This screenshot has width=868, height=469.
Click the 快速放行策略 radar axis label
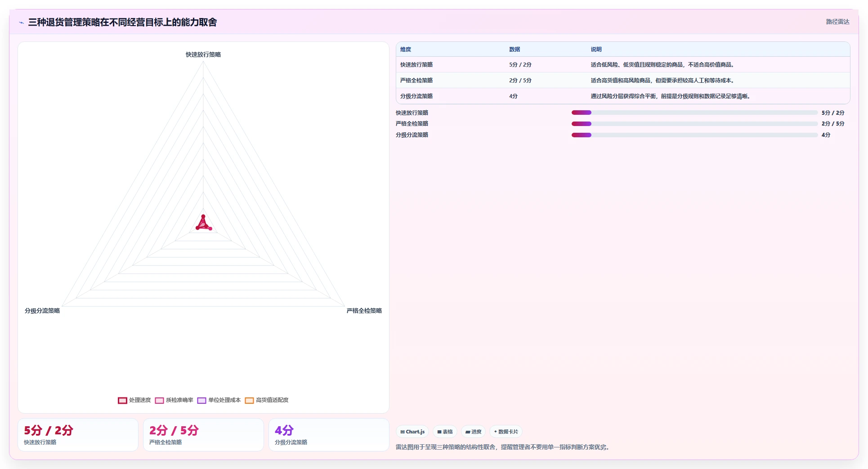(x=203, y=54)
